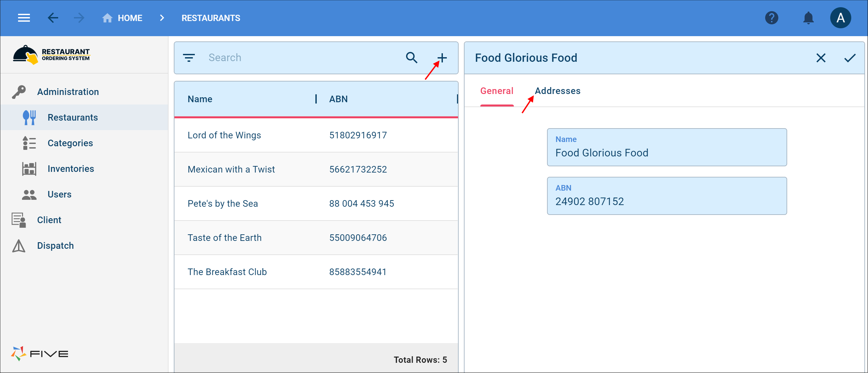
Task: Click the ABN field with 24902 807152
Action: tap(667, 196)
